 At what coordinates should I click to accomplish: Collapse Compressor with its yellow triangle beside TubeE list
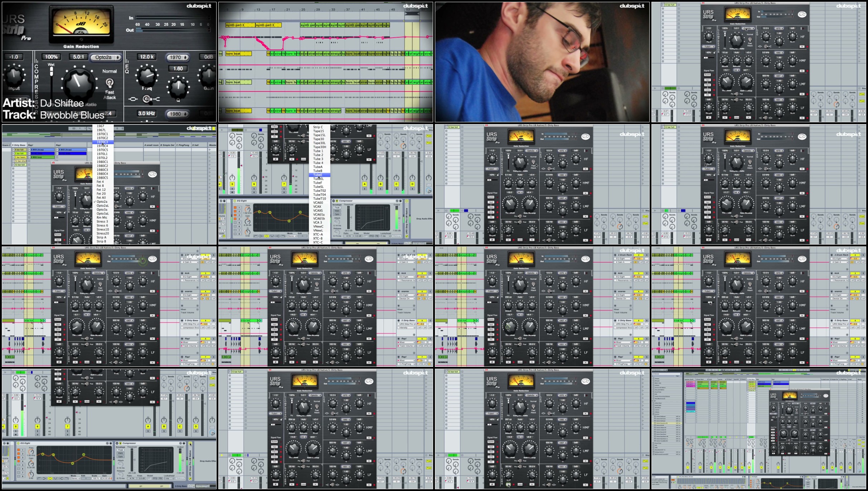337,201
